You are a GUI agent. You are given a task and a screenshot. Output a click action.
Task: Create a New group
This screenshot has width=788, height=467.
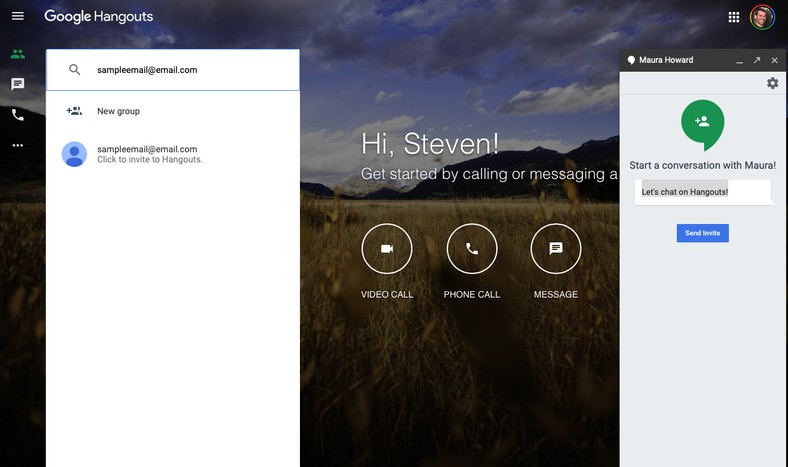pos(118,111)
